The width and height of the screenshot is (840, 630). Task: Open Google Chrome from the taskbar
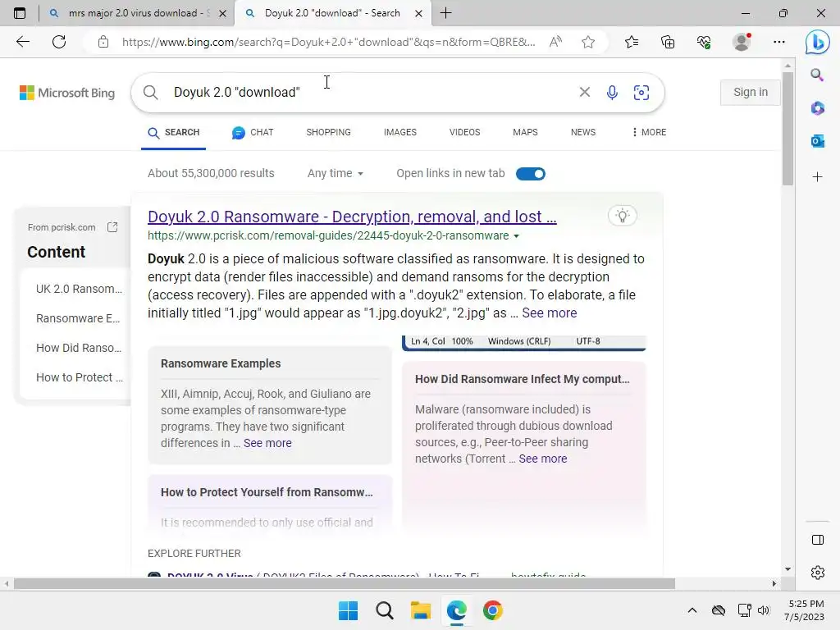tap(492, 610)
